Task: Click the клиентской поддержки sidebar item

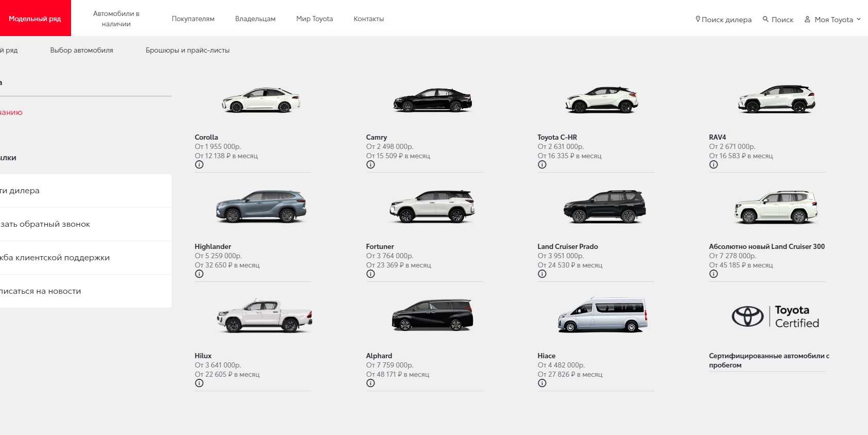Action: click(86, 258)
